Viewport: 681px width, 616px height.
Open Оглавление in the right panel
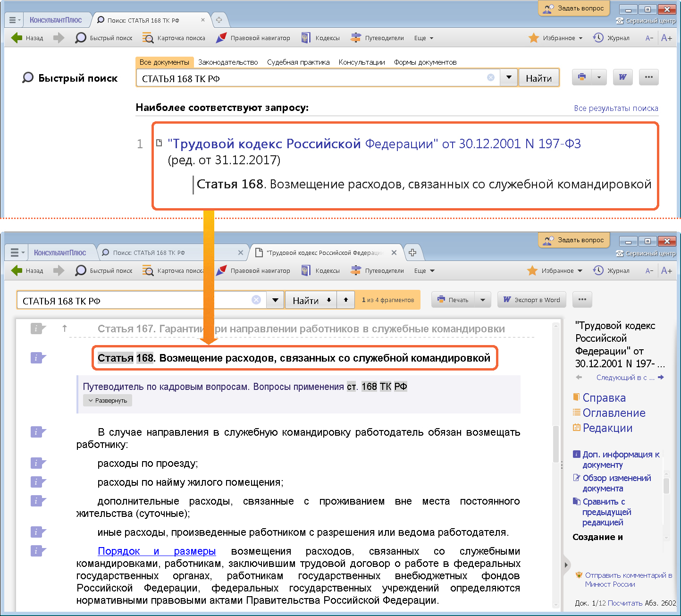pyautogui.click(x=609, y=413)
